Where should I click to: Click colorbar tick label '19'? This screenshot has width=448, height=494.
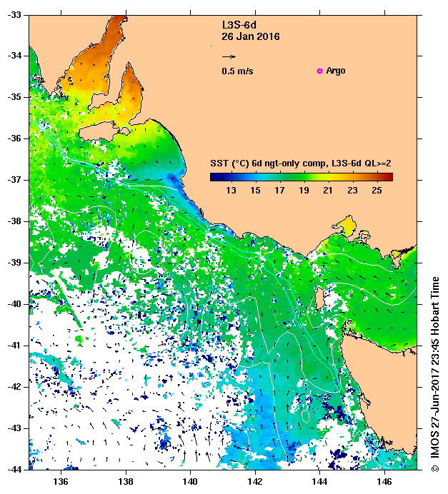click(x=304, y=191)
